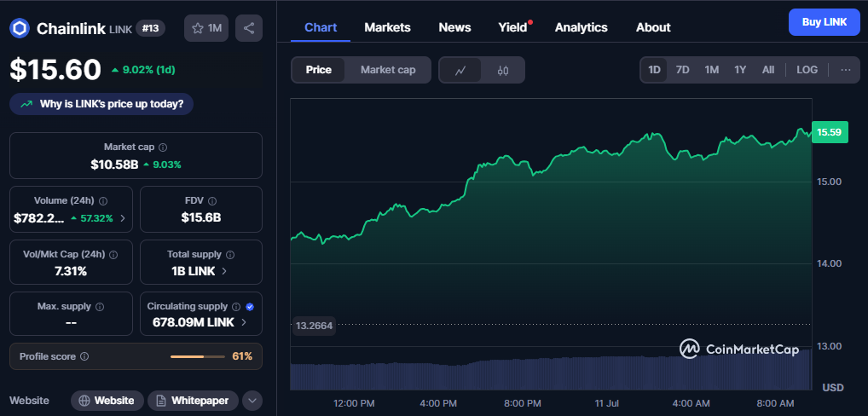Select the Price toggle
Image resolution: width=868 pixels, height=416 pixels.
[x=319, y=70]
